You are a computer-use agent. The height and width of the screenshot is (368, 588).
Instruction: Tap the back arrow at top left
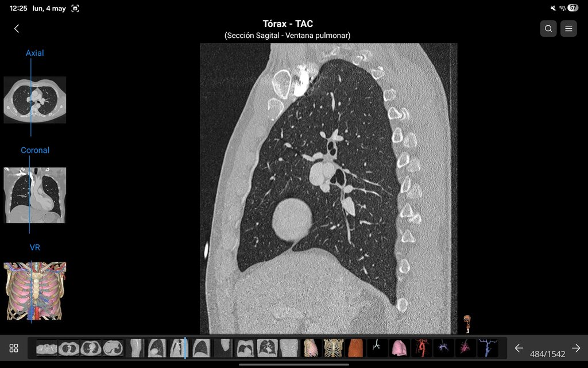[17, 29]
